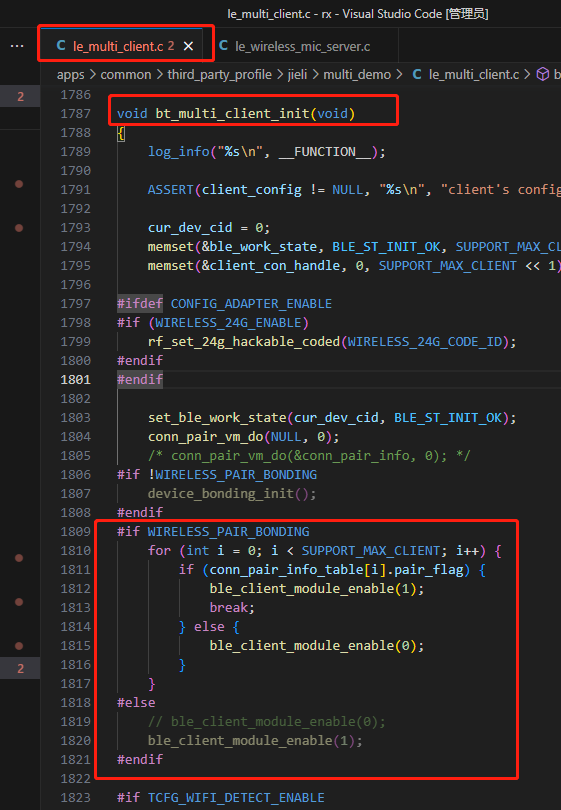Toggle breakpoint dot at line 1791
The image size is (561, 810).
(19, 184)
